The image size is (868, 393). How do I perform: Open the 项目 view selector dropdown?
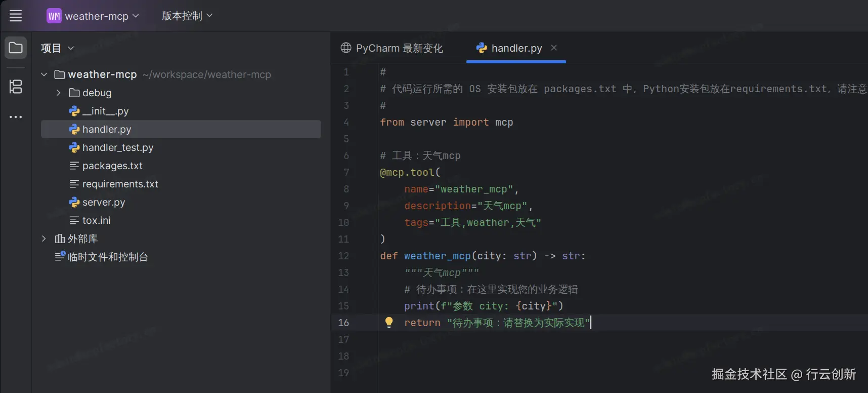[x=57, y=48]
